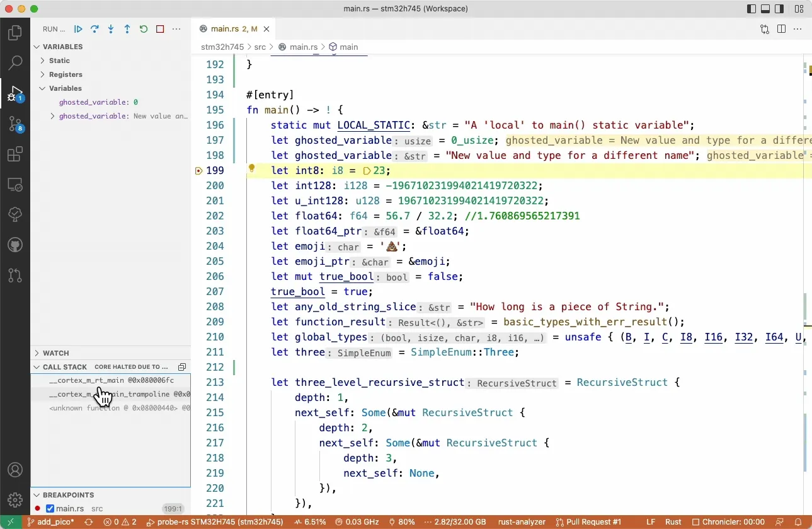This screenshot has height=529, width=812.
Task: Continue debugging with the Continue button
Action: point(78,29)
